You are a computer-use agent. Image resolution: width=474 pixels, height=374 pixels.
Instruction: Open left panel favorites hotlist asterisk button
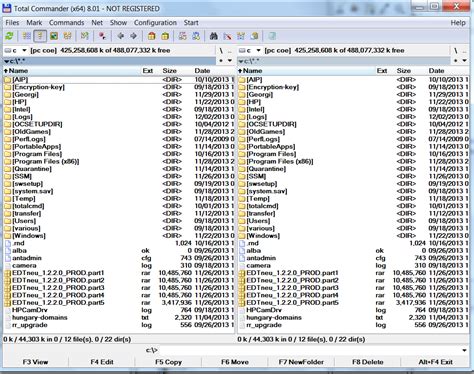[221, 61]
